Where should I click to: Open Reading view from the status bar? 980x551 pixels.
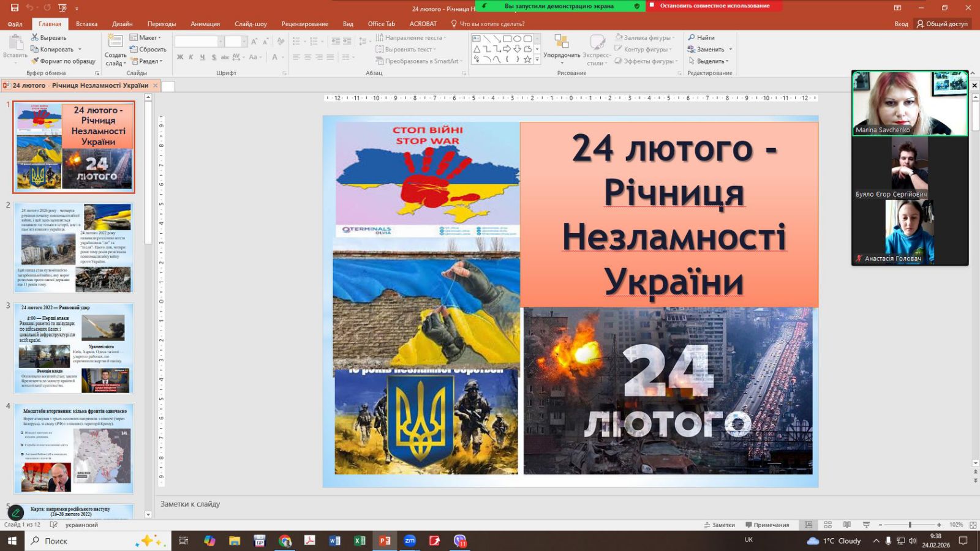(x=846, y=525)
